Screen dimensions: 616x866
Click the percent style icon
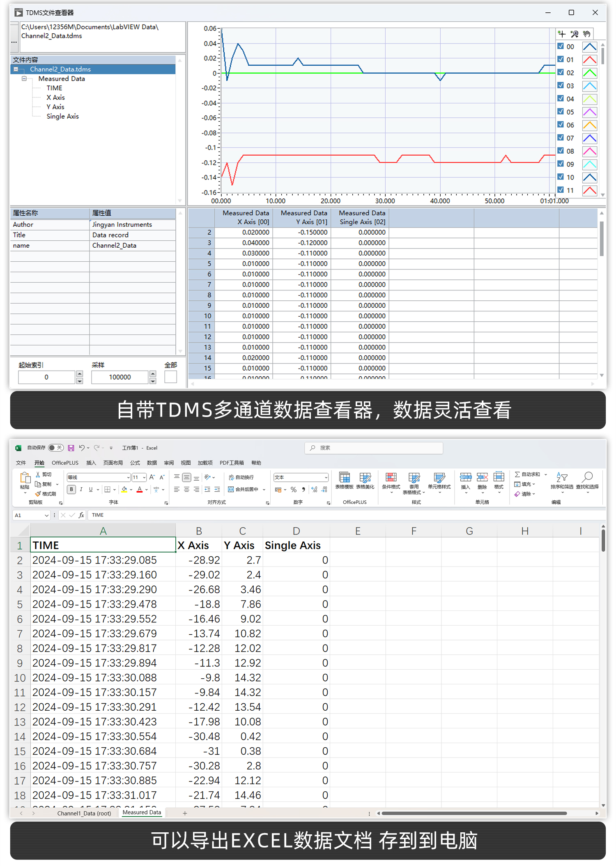point(293,489)
